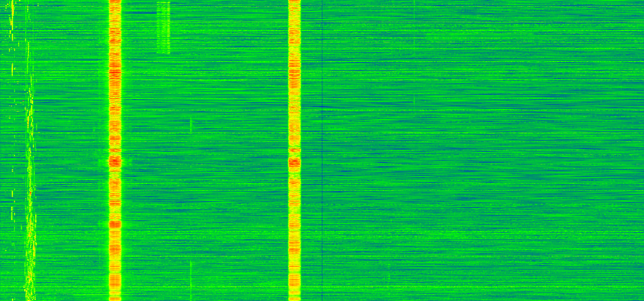This screenshot has height=301, width=644.
Task: Select the red patch in lower left band
Action: 115,224
